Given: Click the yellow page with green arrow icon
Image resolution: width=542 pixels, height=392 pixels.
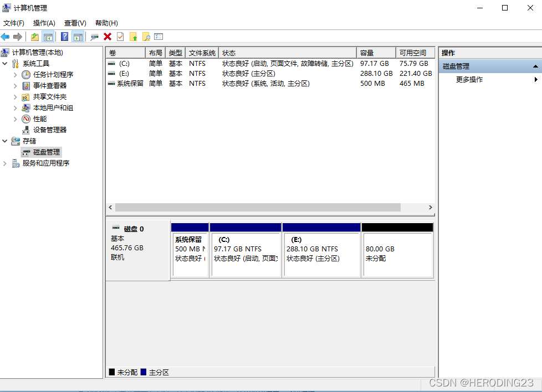Looking at the screenshot, I should tap(133, 37).
